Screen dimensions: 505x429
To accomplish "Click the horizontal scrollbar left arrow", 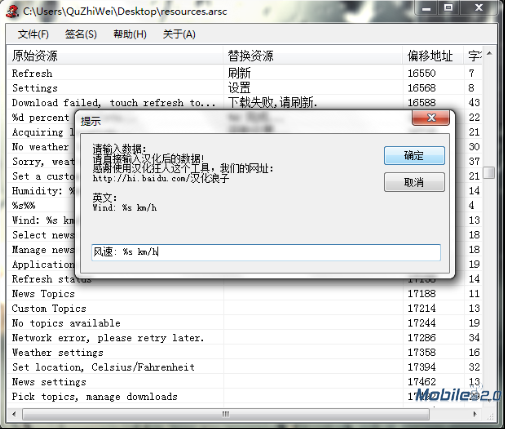I will pos(14,414).
